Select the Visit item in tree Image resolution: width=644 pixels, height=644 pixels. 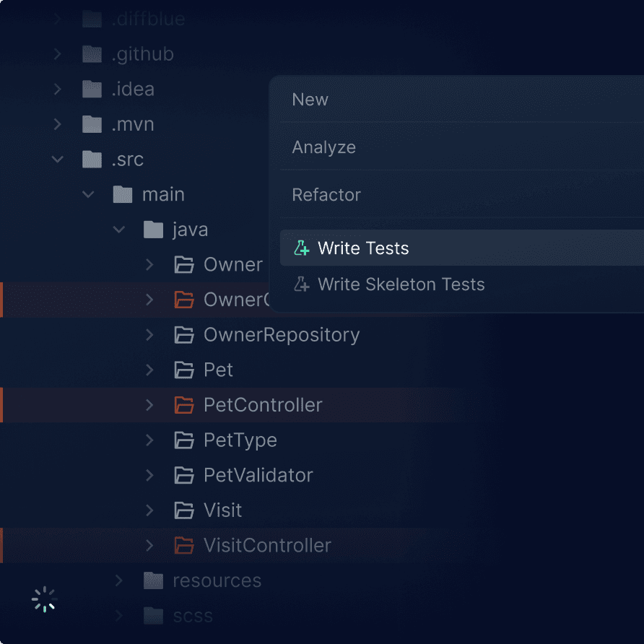pos(222,510)
